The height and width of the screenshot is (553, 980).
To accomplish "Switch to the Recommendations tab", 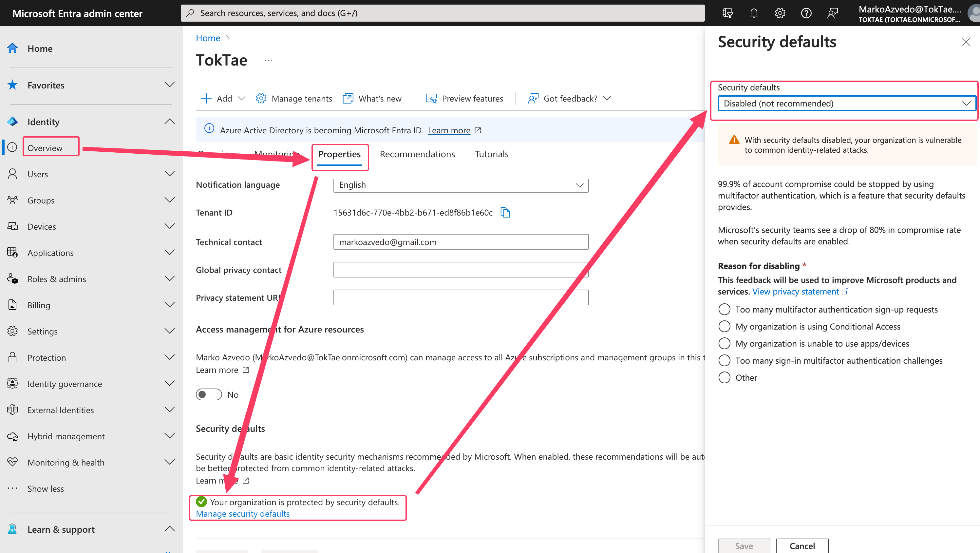I will point(417,154).
